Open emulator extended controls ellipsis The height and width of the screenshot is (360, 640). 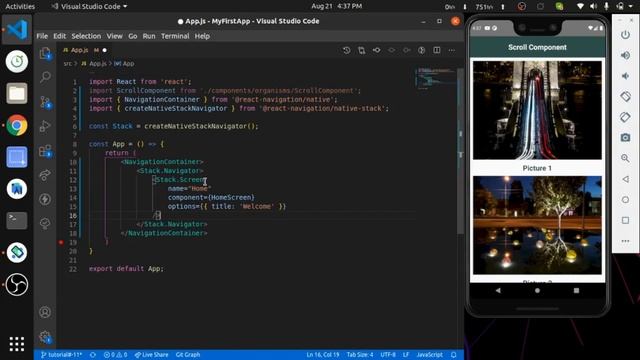[x=625, y=241]
